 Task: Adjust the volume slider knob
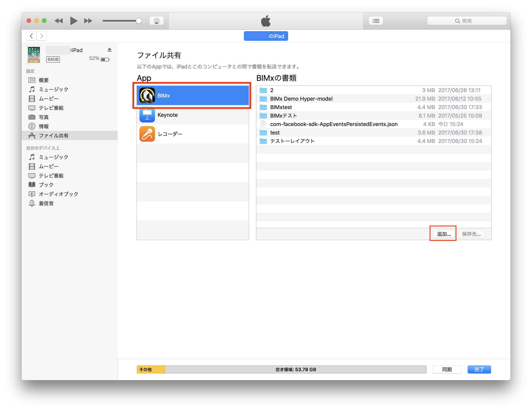139,21
